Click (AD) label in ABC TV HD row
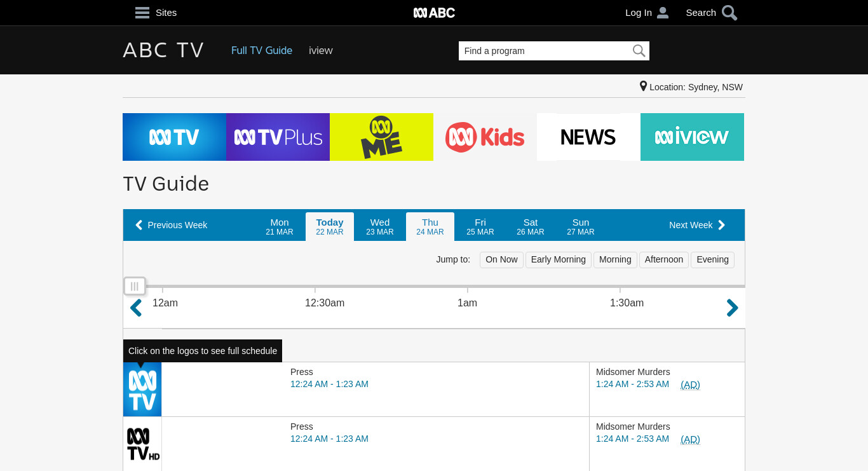The image size is (868, 471). 690,439
